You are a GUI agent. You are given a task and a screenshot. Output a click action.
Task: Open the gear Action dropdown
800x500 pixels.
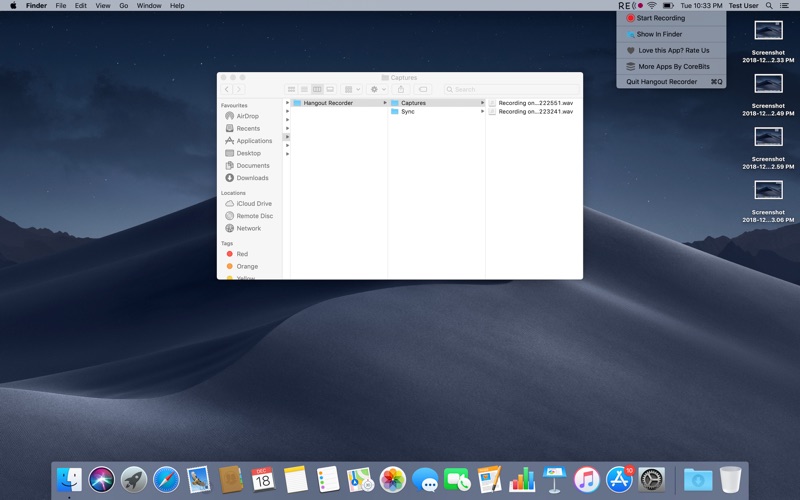click(x=378, y=89)
